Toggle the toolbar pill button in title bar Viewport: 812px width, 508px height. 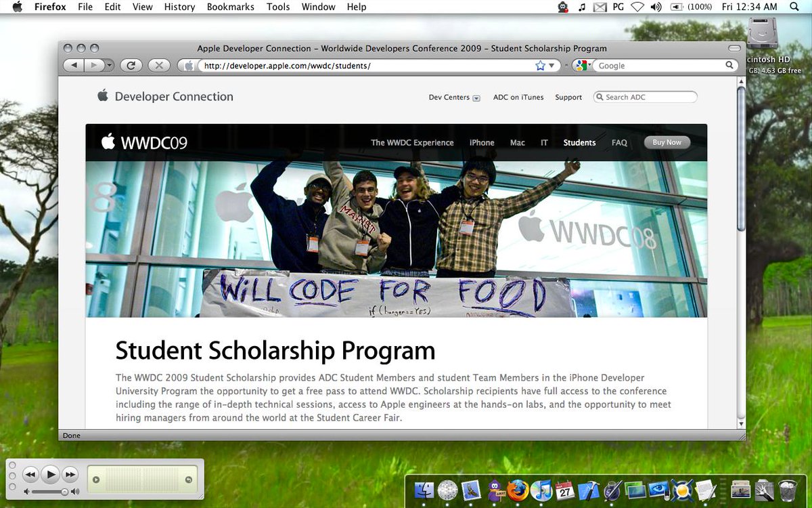(x=734, y=48)
